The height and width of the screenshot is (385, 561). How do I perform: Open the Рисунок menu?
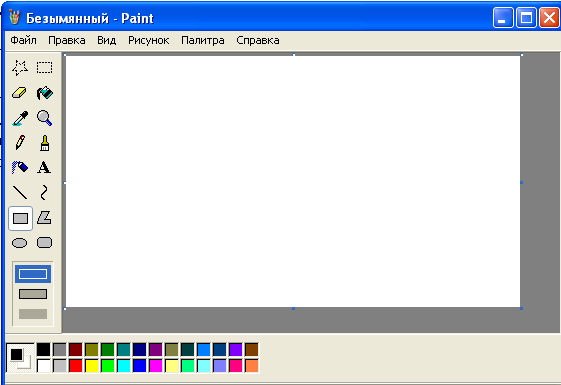(x=148, y=40)
